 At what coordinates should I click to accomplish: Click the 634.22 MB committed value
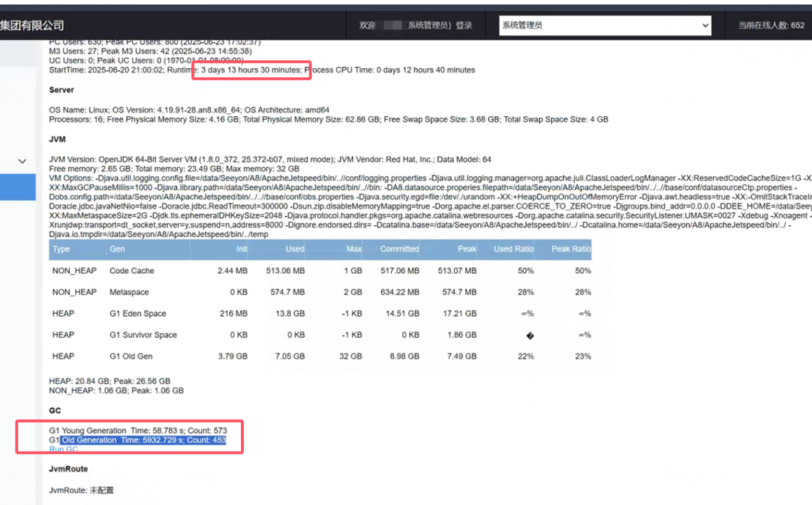click(400, 292)
